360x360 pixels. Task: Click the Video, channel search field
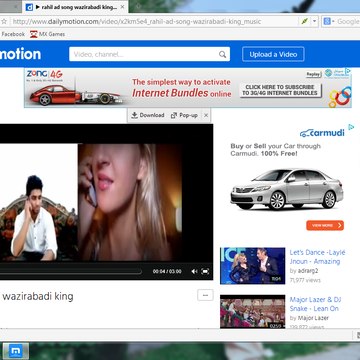tap(149, 54)
